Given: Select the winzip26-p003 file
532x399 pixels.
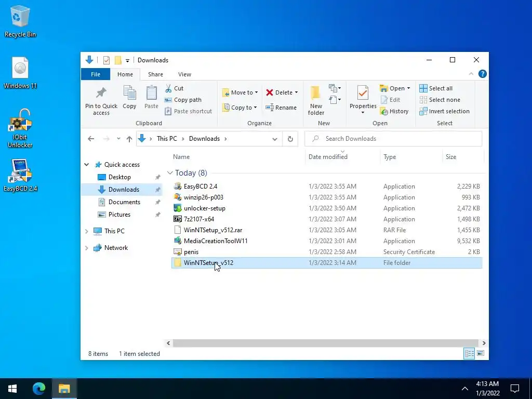Looking at the screenshot, I should click(326, 197).
